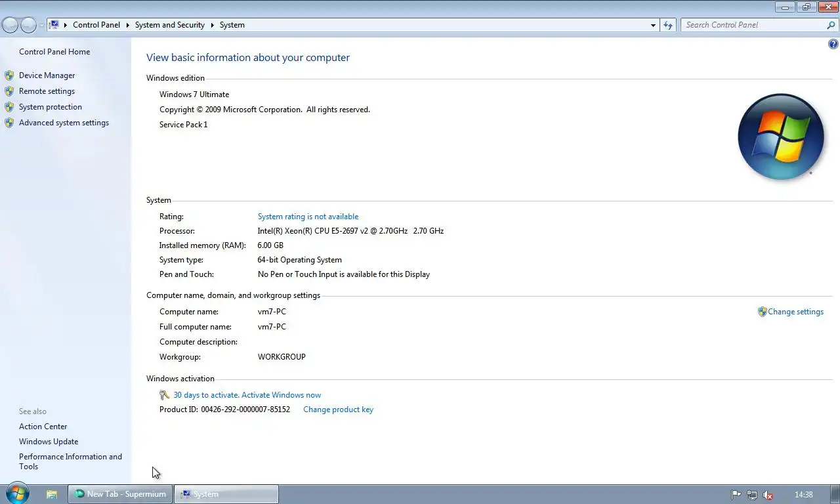
Task: Switch to New Tab - Supermium taskbar button
Action: pyautogui.click(x=120, y=494)
